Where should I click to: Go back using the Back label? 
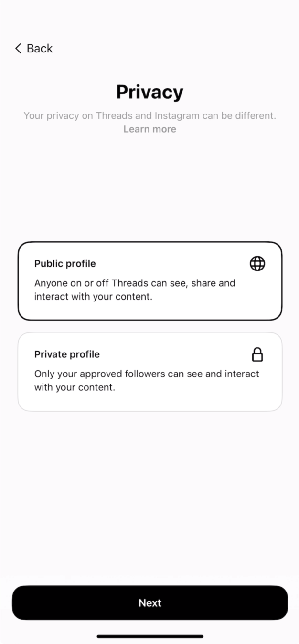tap(38, 48)
